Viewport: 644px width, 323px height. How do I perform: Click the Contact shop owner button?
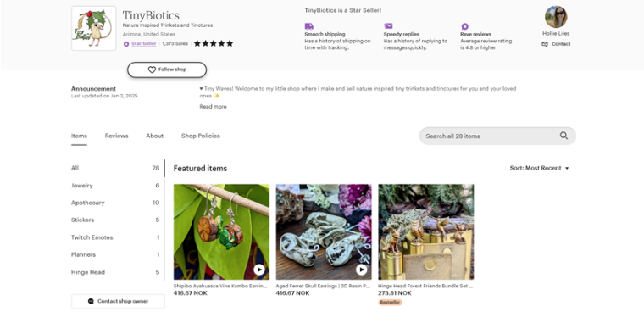(x=118, y=301)
